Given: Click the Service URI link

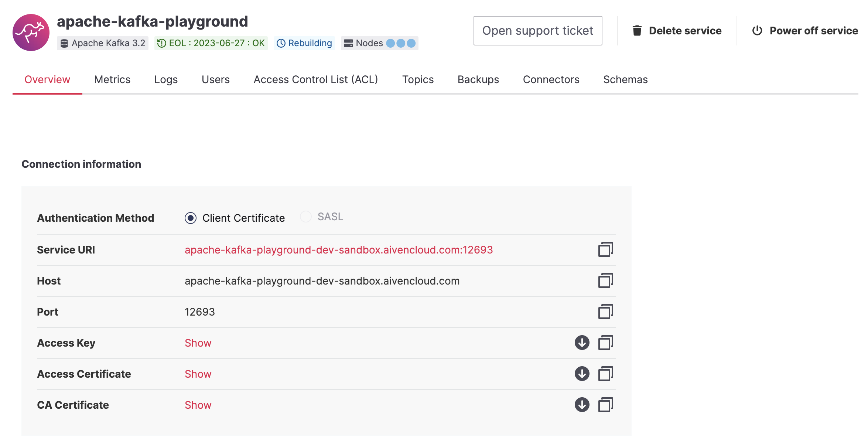Looking at the screenshot, I should point(338,249).
